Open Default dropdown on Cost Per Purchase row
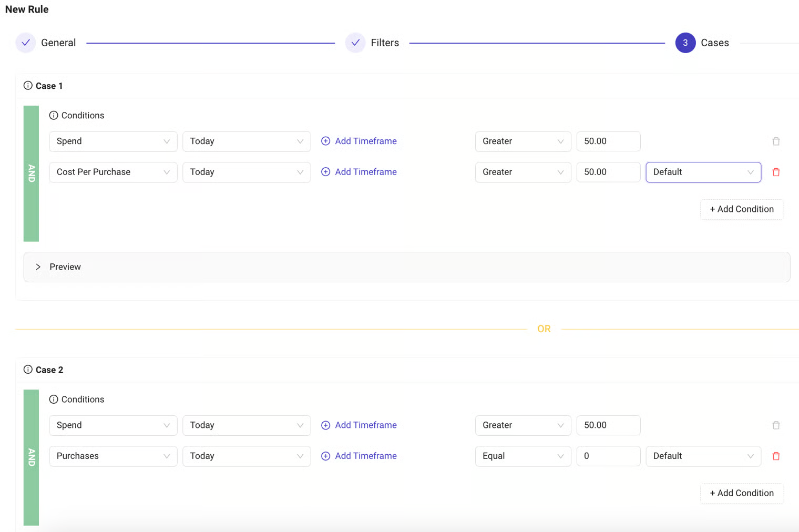Viewport: 799px width, 532px height. pyautogui.click(x=703, y=172)
